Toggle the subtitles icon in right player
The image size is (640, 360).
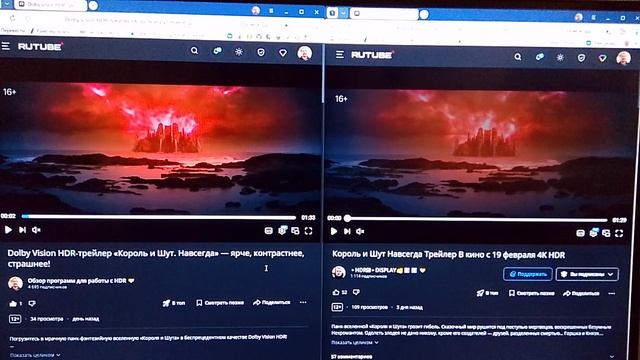click(580, 233)
